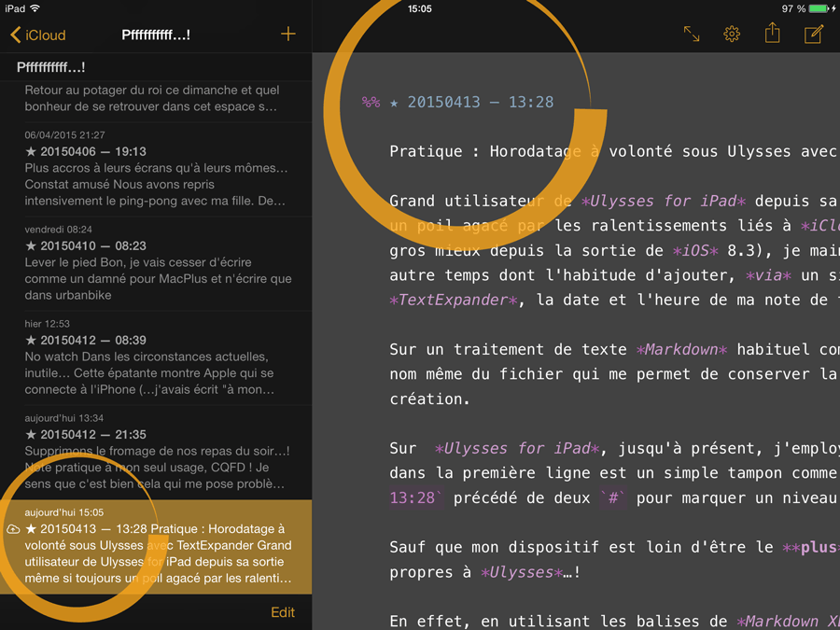
Task: Click the line 'Pratique : Horodatage à volonté'
Action: [x=614, y=151]
